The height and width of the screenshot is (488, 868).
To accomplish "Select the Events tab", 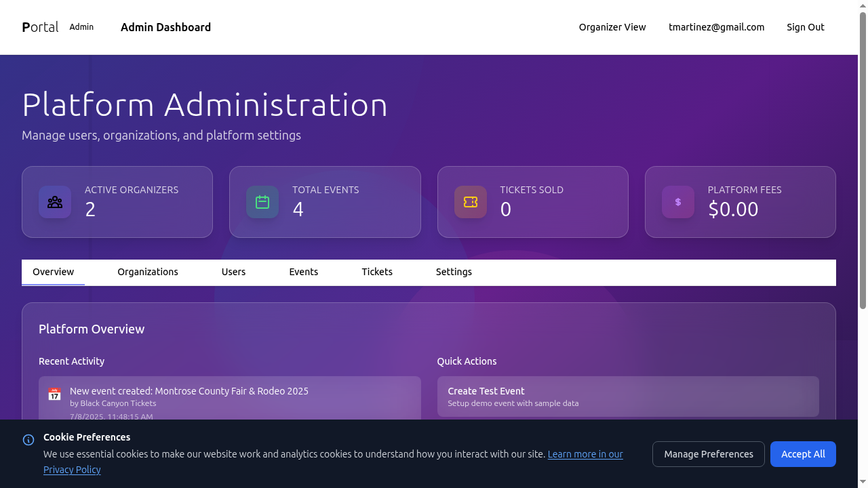I will pos(303,272).
